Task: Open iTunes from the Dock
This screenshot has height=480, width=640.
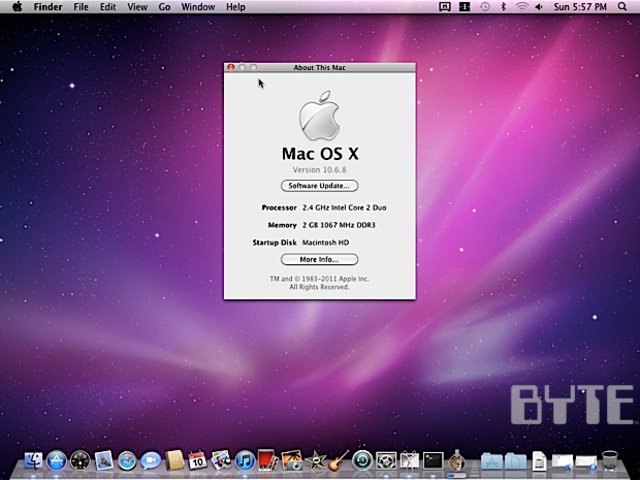Action: 244,461
